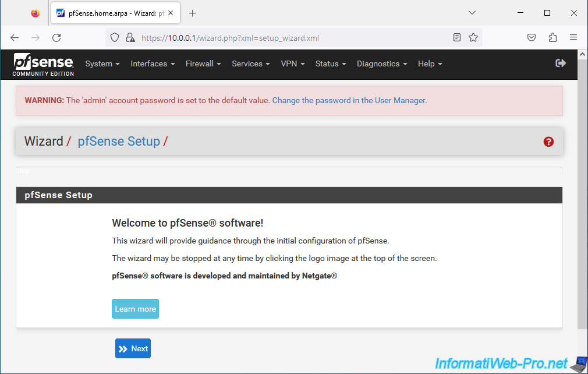The width and height of the screenshot is (588, 374).
Task: Expand the VPN menu
Action: [x=293, y=63]
